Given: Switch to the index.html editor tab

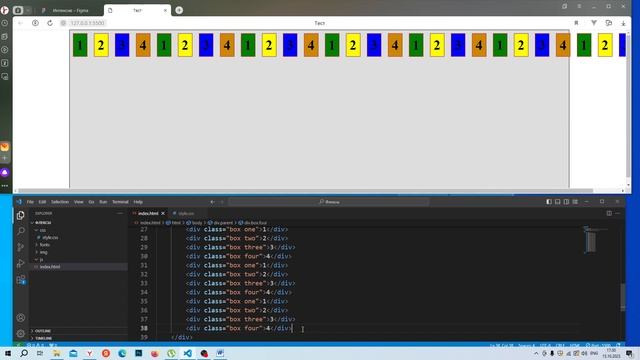Looking at the screenshot, I should coord(147,213).
